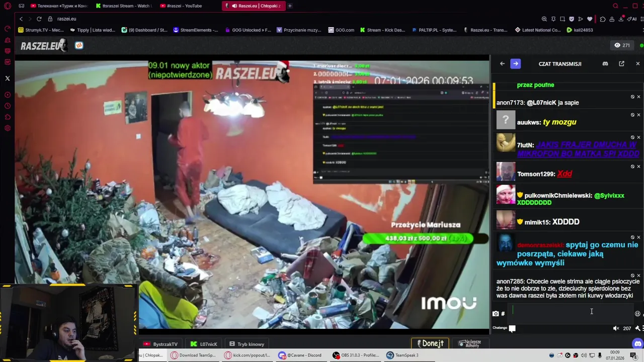Switch to the Телеканал YouTube tab

[x=59, y=6]
